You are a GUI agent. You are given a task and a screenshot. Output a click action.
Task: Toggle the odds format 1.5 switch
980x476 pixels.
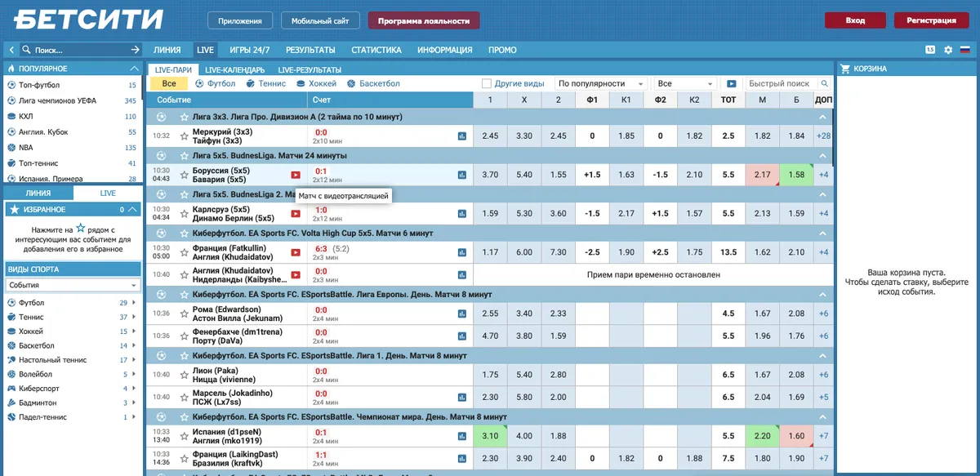(x=930, y=50)
